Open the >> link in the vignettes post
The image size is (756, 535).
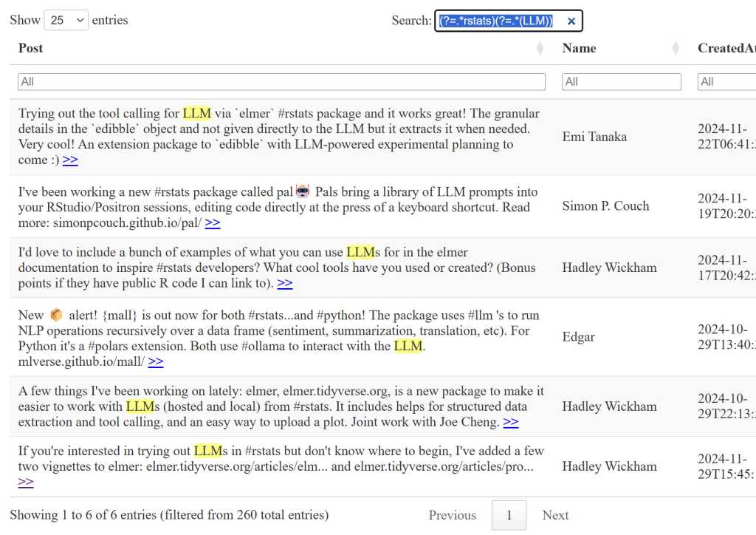coord(26,483)
